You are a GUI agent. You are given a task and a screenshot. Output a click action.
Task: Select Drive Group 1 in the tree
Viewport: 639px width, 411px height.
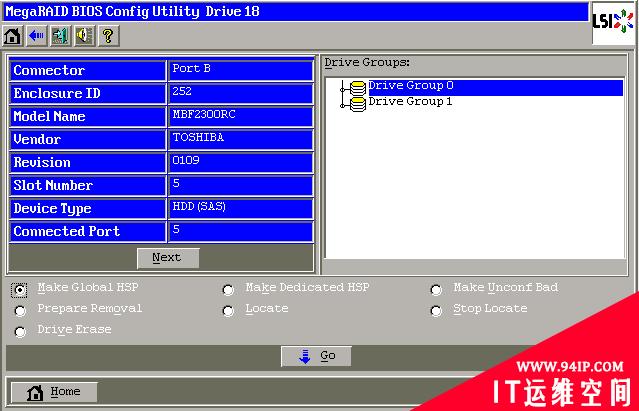[x=410, y=101]
